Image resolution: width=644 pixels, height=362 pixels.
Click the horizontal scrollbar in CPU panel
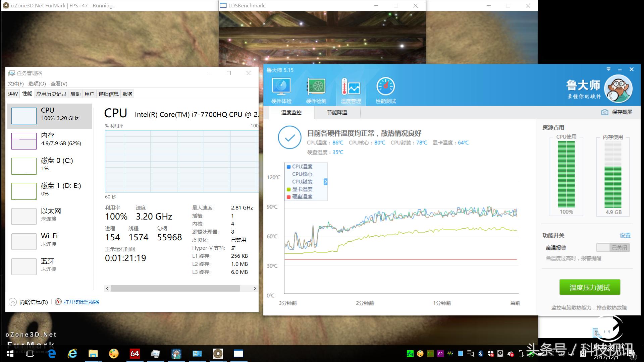[x=175, y=288]
